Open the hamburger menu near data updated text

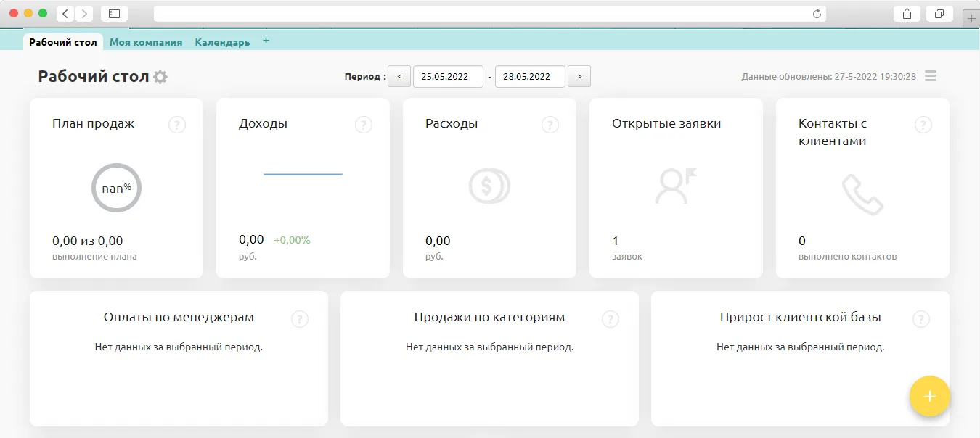931,76
